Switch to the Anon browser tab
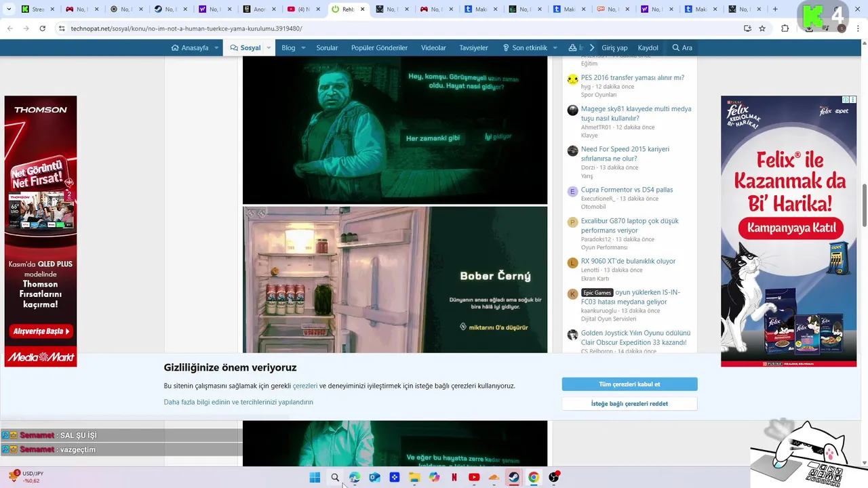 [258, 9]
